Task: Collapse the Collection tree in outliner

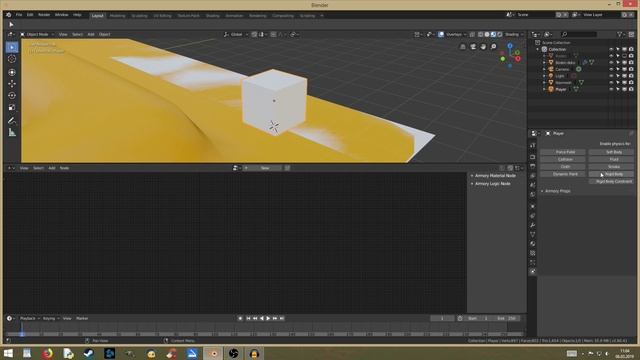Action: coord(538,49)
